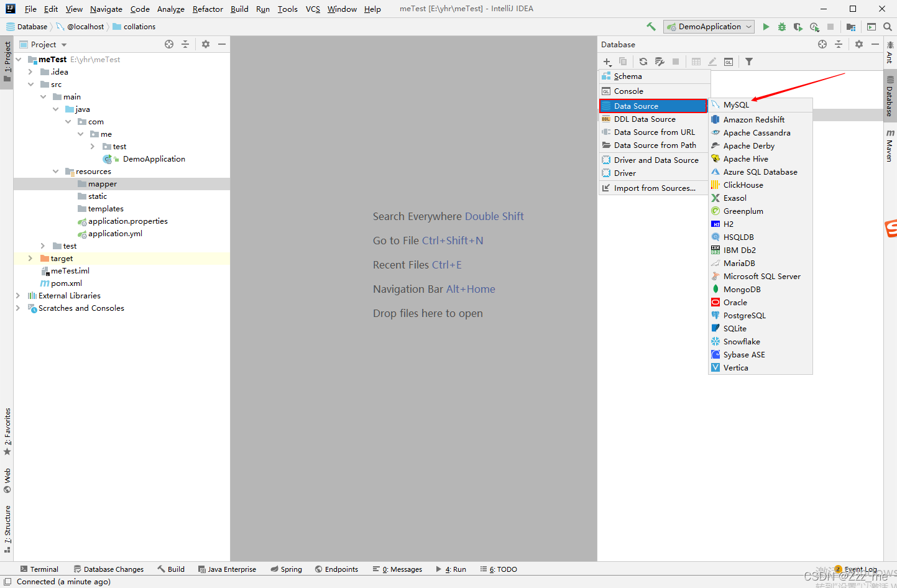Collapse all in the Project panel header
The height and width of the screenshot is (588, 897).
tap(185, 44)
